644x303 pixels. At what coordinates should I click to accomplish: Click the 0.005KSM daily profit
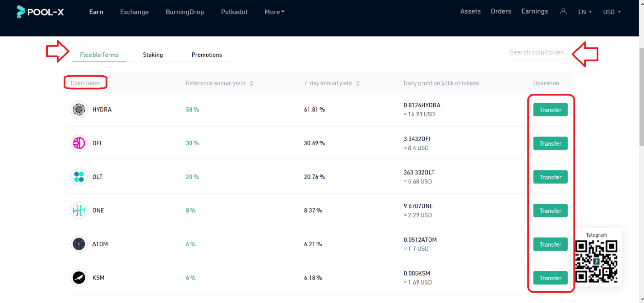tap(417, 273)
